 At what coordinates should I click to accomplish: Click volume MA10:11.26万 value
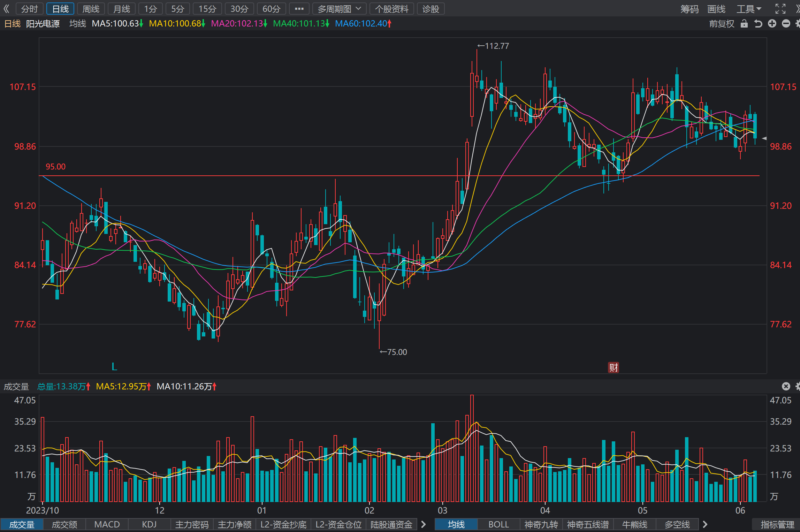point(186,387)
